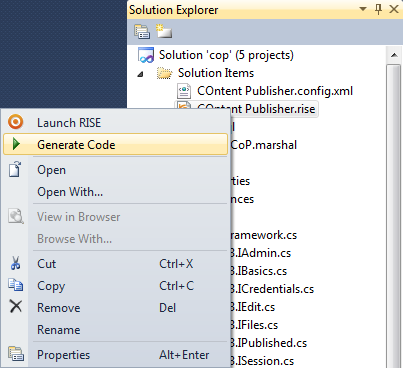Click the Solution 'cop' icon
This screenshot has height=368, width=403.
146,55
